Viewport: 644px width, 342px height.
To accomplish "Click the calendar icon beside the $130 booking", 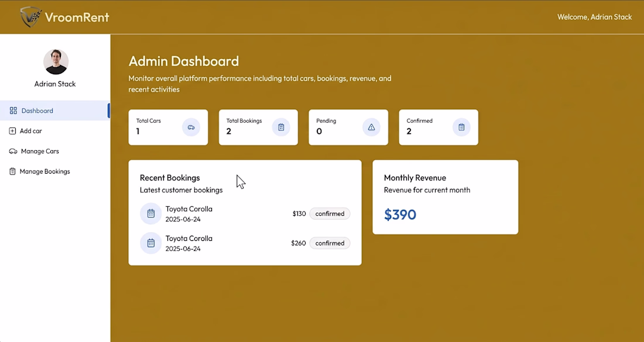I will [150, 213].
